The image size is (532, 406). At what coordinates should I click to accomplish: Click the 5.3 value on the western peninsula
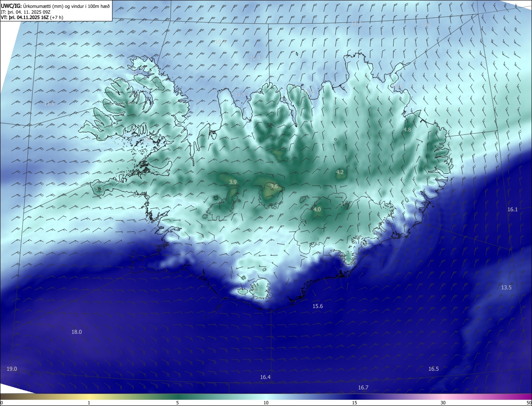[99, 188]
